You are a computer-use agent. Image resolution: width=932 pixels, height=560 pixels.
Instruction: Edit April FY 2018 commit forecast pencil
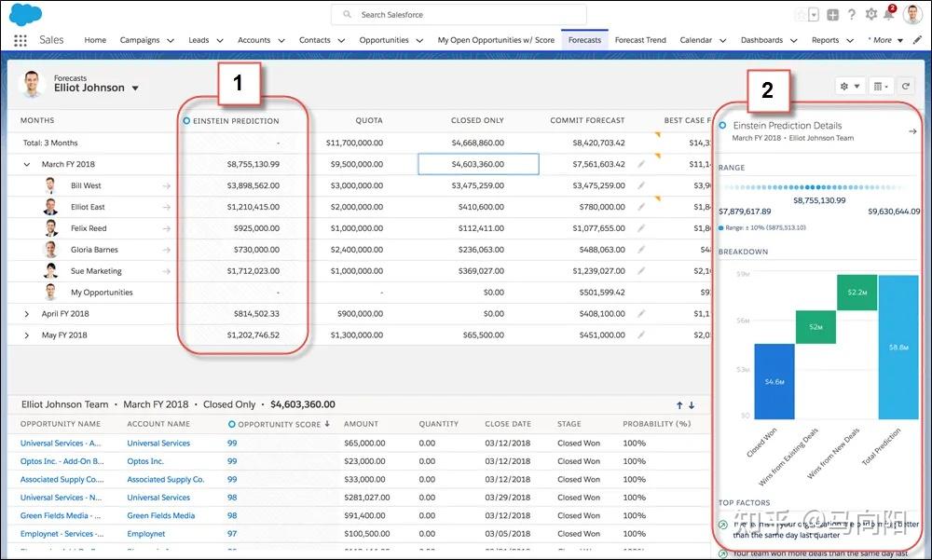pos(641,314)
